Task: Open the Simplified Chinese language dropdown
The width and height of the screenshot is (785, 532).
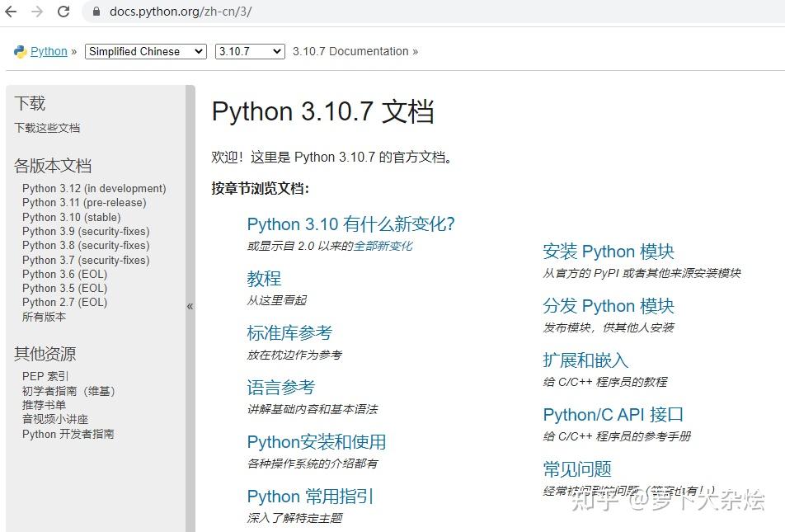Action: point(145,51)
